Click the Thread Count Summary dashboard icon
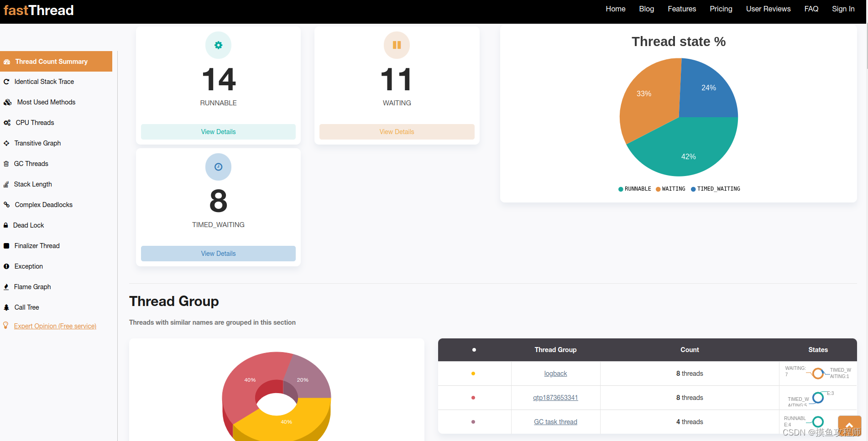 click(7, 62)
